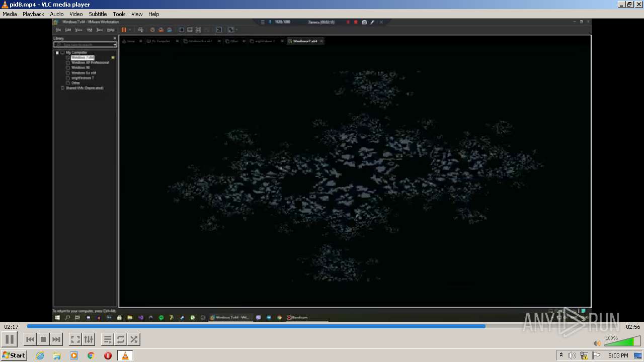Open the Tools menu

[x=119, y=14]
